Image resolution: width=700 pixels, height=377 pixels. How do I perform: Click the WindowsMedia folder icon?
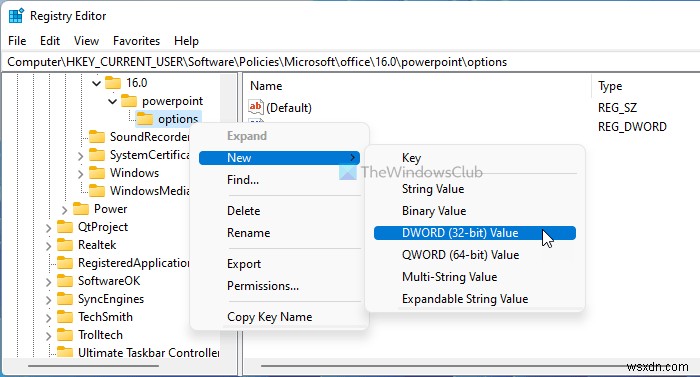pyautogui.click(x=97, y=191)
